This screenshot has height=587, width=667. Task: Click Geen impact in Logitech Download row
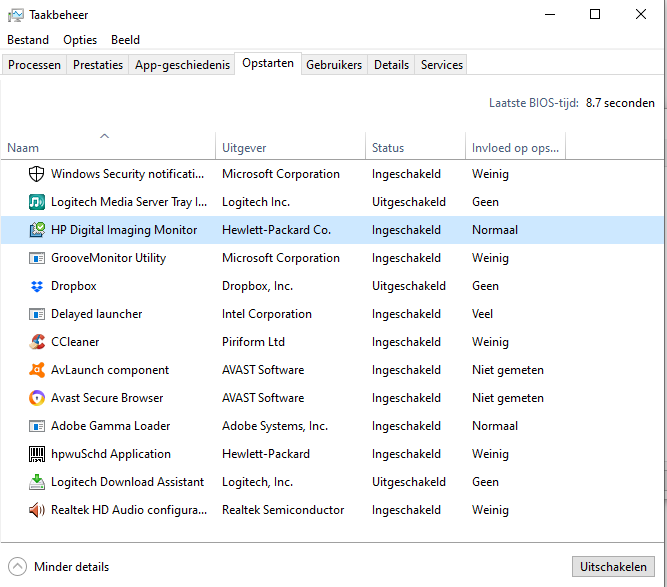[x=485, y=482]
